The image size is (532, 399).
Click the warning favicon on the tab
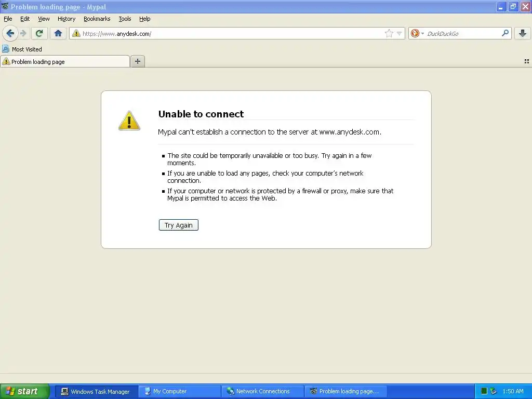pos(6,61)
